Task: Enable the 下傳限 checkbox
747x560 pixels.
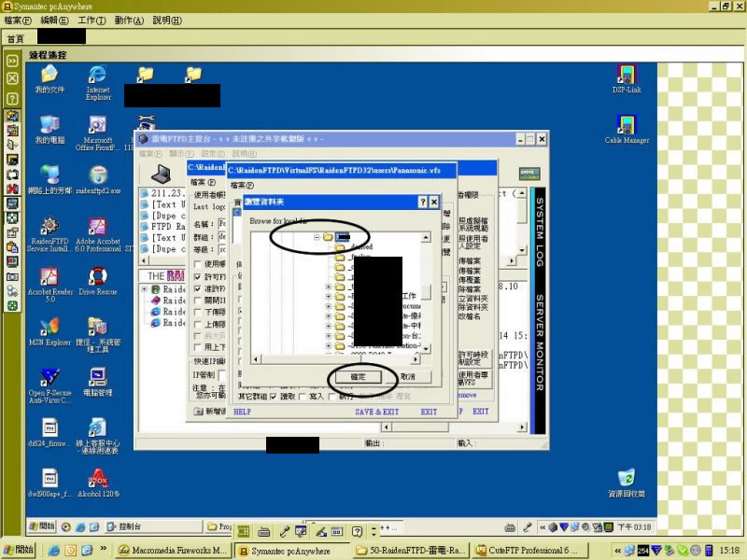Action: tap(198, 312)
